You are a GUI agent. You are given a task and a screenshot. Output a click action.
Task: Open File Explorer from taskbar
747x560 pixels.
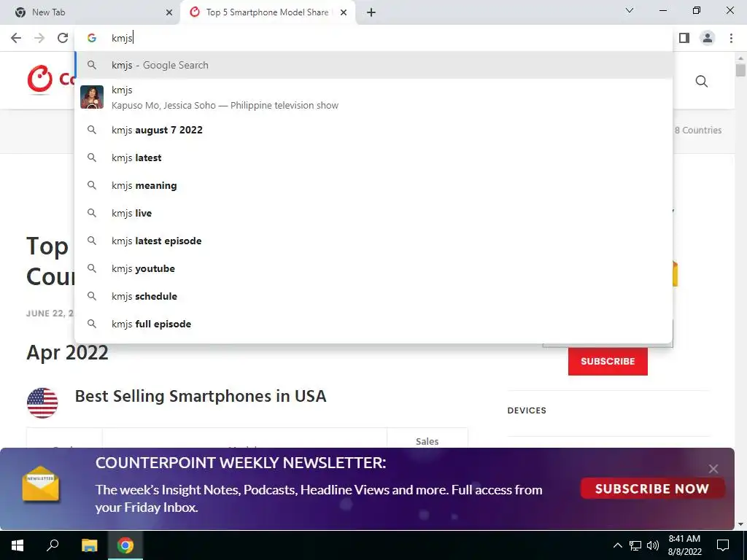click(x=89, y=545)
